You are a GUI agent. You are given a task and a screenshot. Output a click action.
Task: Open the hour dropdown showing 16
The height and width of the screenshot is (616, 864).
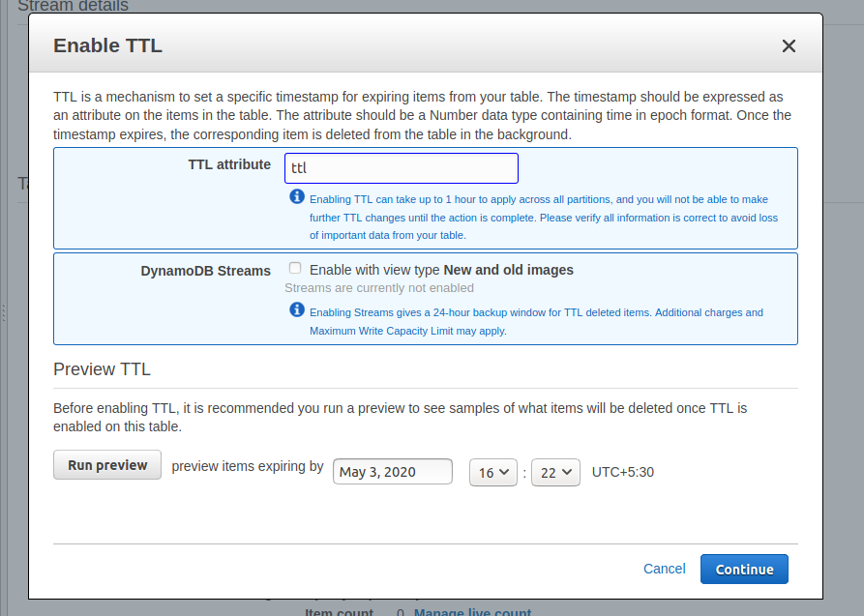[x=493, y=472]
